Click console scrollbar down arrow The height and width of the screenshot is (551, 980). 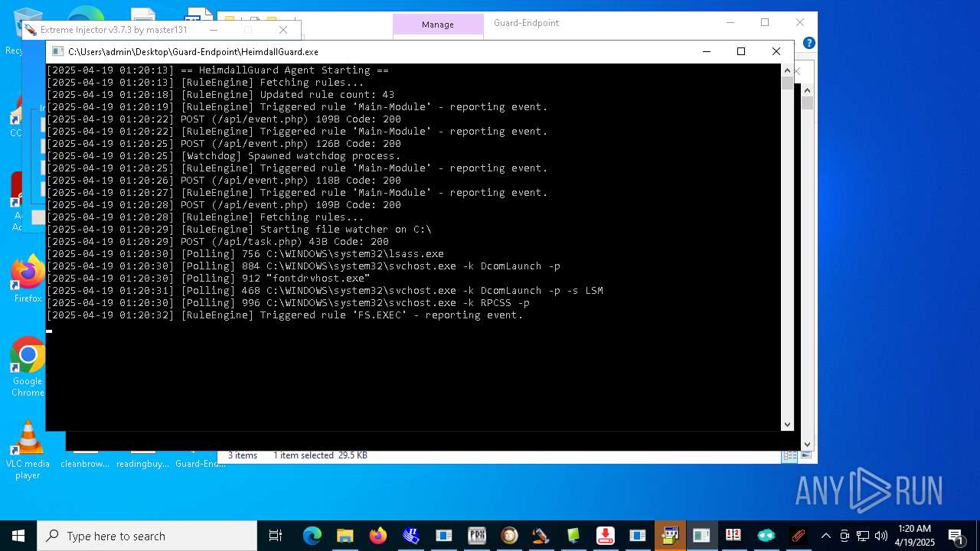[x=787, y=425]
